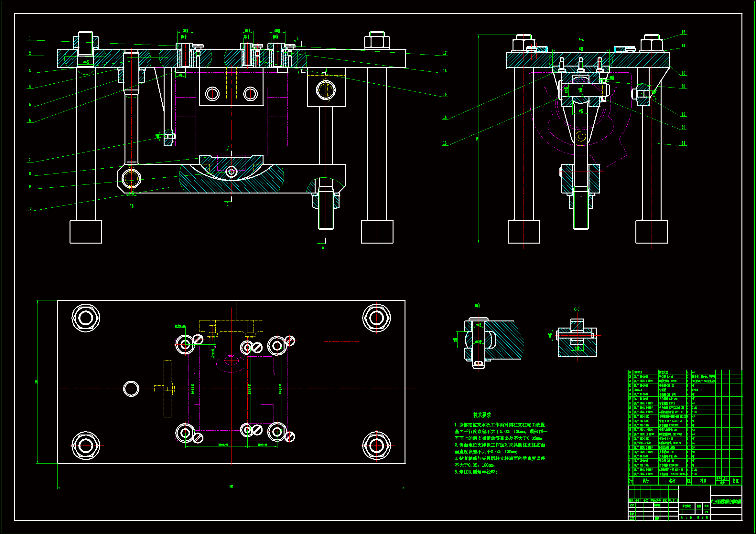Screen dimensions: 756x534
Task: Select the C-C section view label
Action: pos(577,309)
